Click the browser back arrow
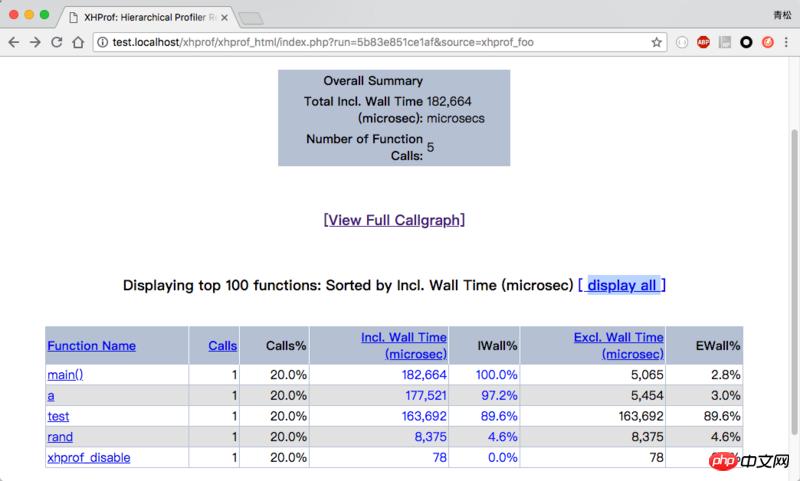Screen dimensions: 800x481 point(15,42)
